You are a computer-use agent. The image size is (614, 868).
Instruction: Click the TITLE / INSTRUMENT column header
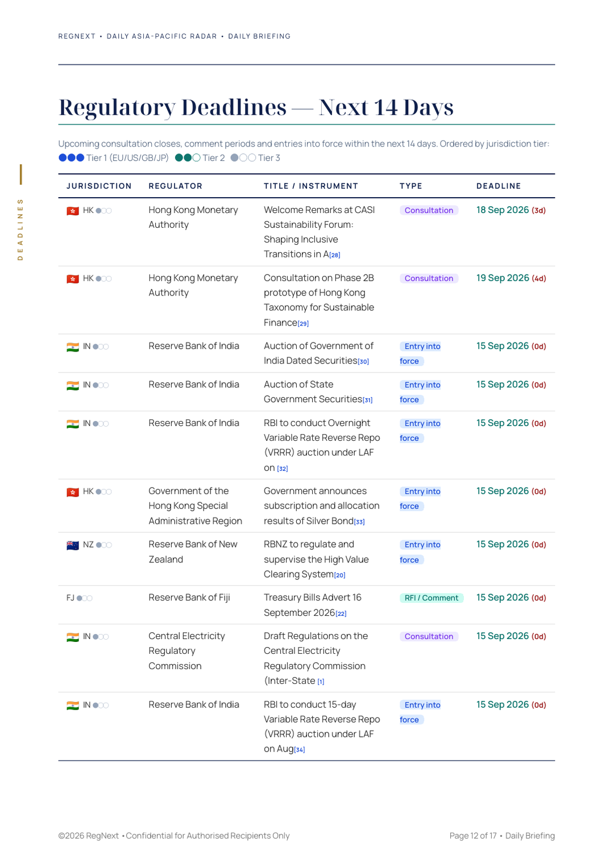click(x=311, y=186)
